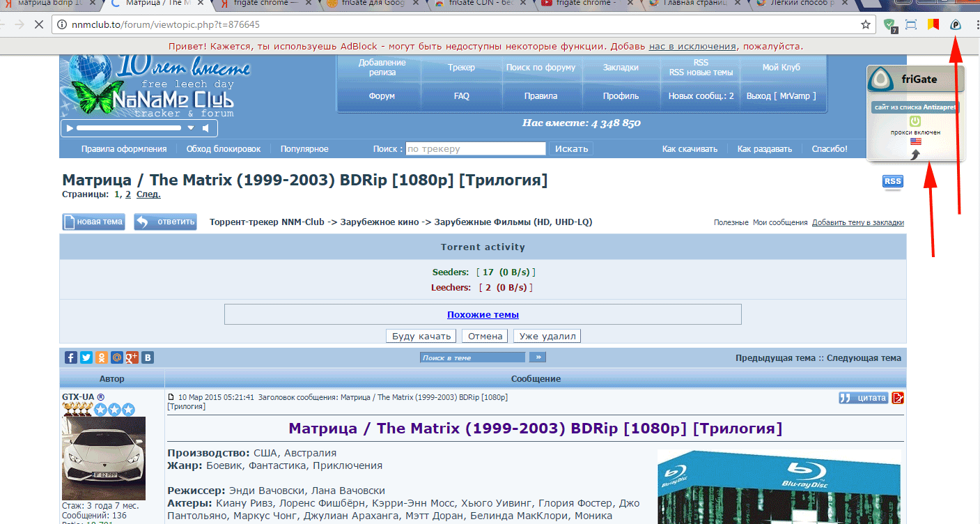
Task: Open Поиск по форуму menu item
Action: click(x=540, y=68)
